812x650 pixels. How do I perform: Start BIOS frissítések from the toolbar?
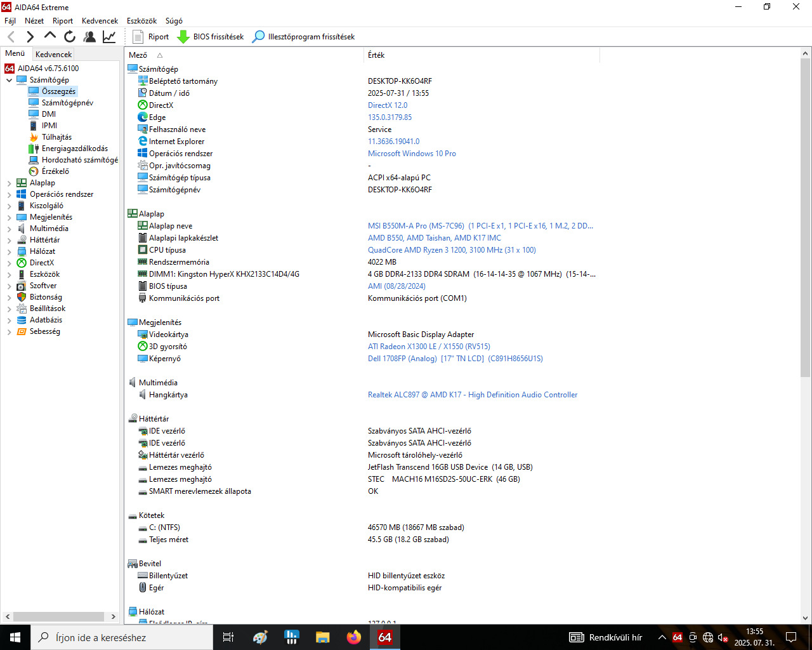[x=210, y=37]
